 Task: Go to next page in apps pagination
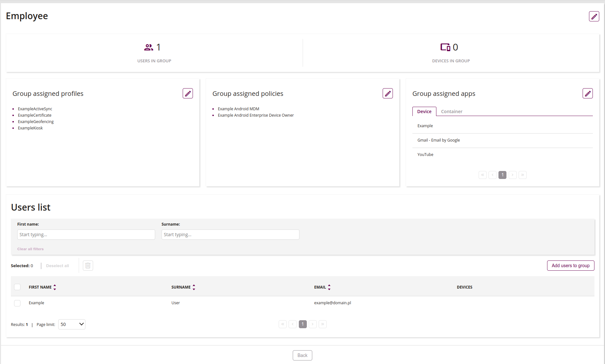[513, 175]
